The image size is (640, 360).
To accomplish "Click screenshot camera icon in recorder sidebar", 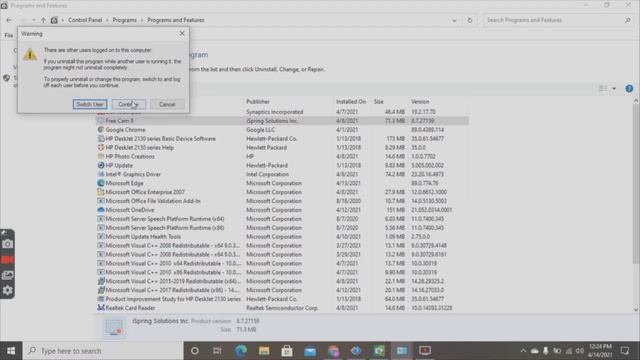I will click(7, 244).
